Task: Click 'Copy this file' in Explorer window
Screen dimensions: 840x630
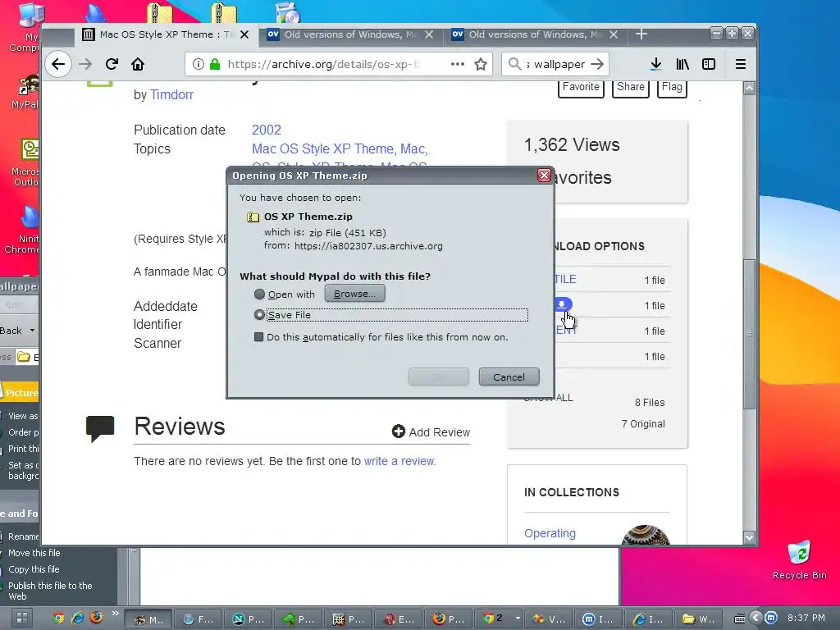Action: click(34, 569)
